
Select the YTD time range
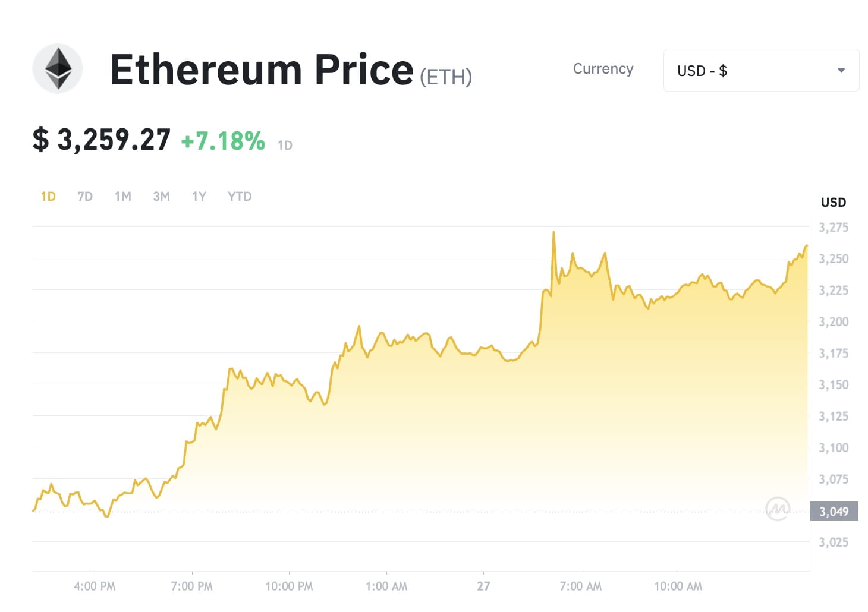coord(239,196)
